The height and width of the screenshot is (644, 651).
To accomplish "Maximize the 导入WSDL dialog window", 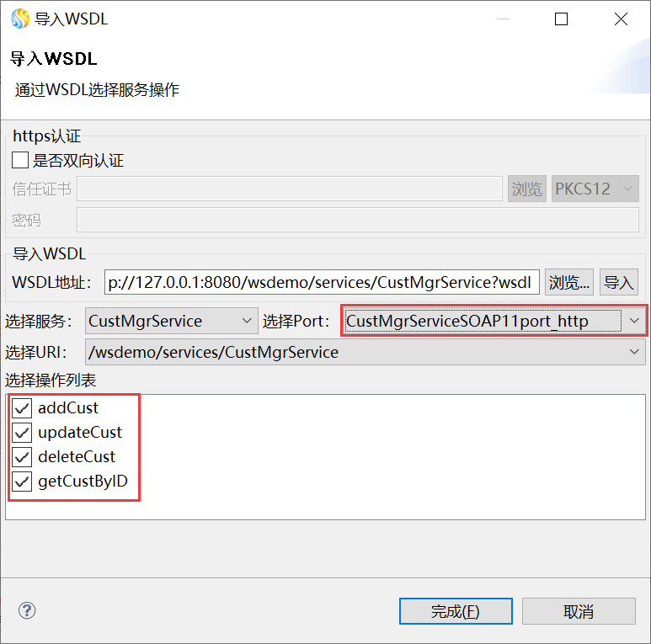I will (x=561, y=19).
